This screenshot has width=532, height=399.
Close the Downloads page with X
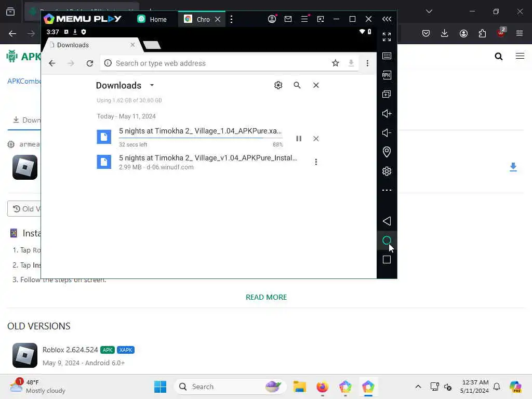(316, 85)
